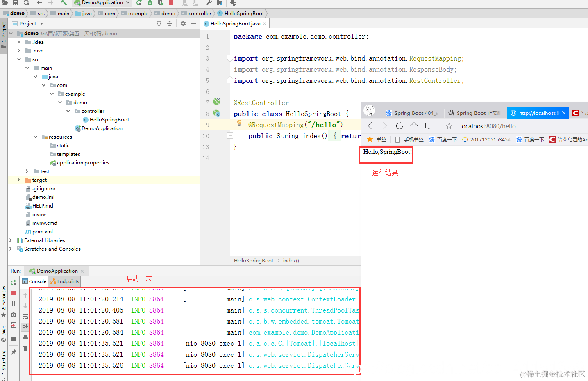Click the Synchronize refresh icon in the toolbar
The height and width of the screenshot is (381, 588).
[x=26, y=2]
